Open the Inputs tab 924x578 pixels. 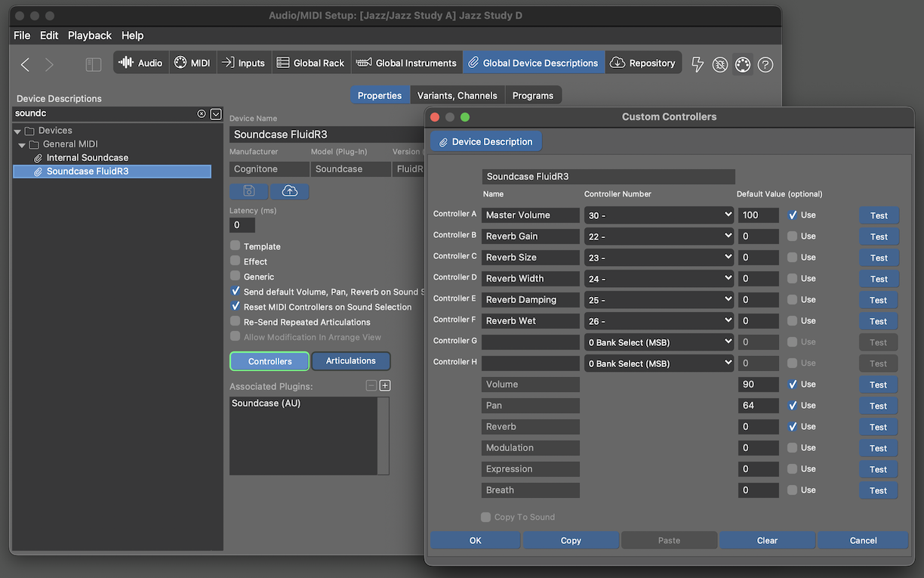coord(243,63)
